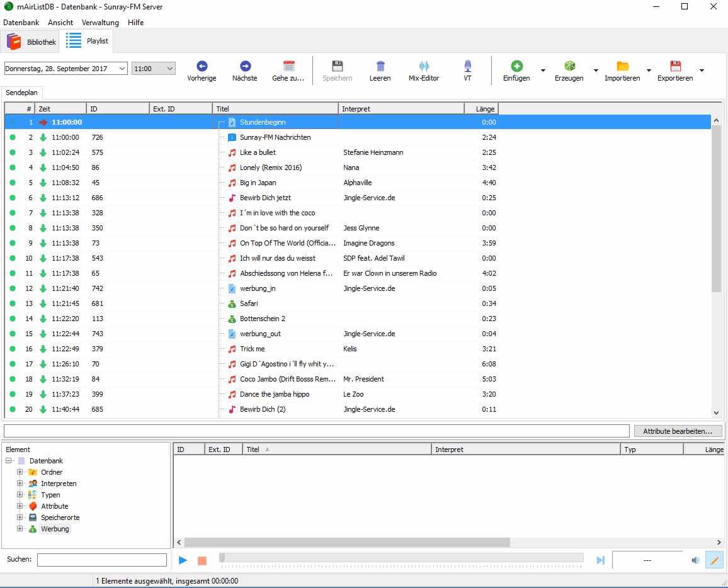Click the Nächste forward arrow icon
728x588 pixels.
click(245, 66)
